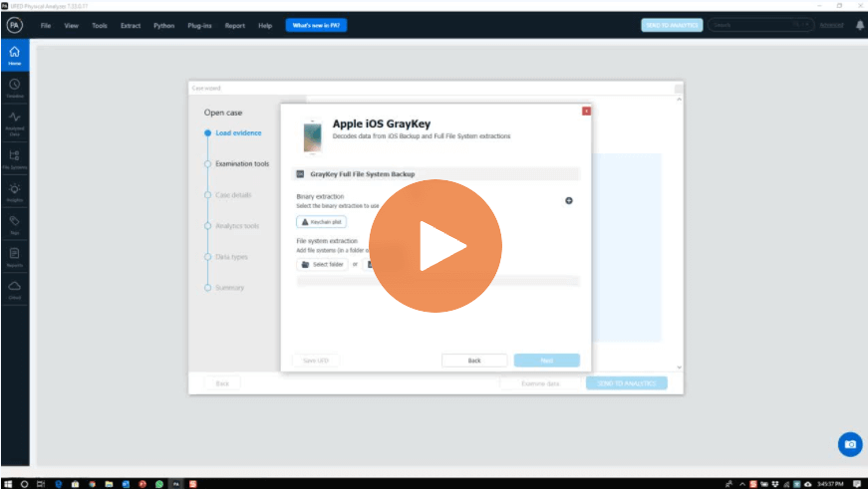The image size is (868, 489).
Task: Click the Select folder button
Action: click(322, 265)
